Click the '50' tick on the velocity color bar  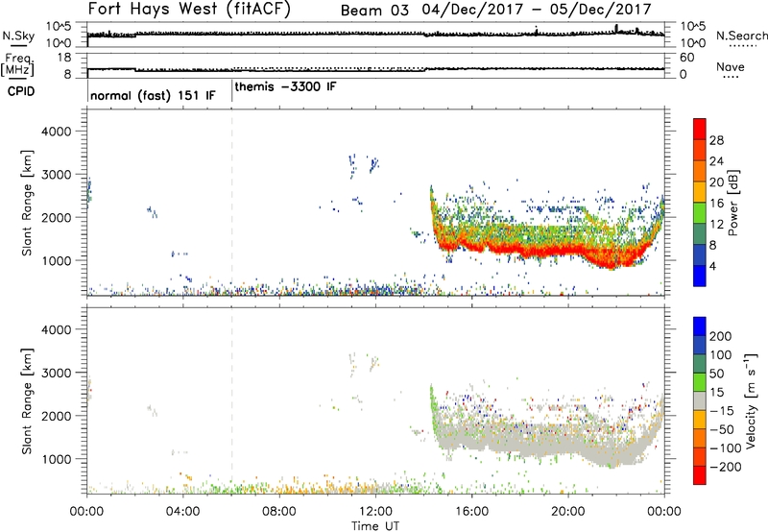pyautogui.click(x=716, y=374)
